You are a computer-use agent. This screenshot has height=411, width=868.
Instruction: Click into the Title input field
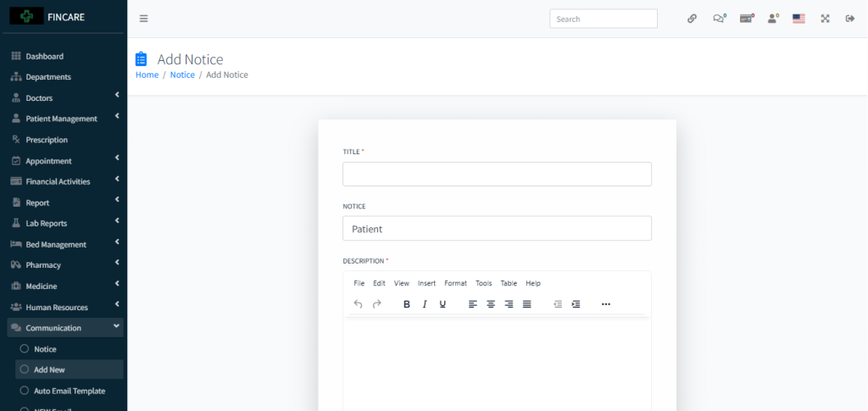click(x=497, y=175)
